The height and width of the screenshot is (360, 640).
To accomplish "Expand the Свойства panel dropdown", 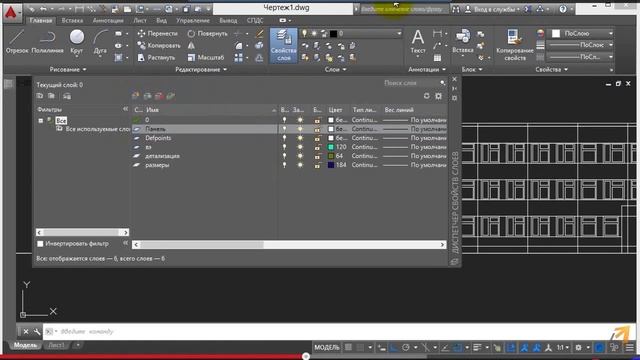I will click(x=551, y=69).
